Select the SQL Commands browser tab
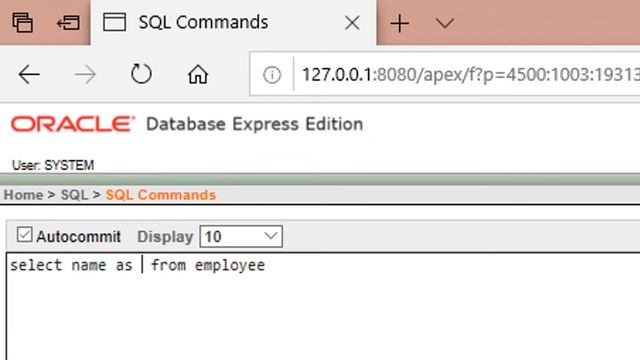The image size is (640, 360). [233, 22]
